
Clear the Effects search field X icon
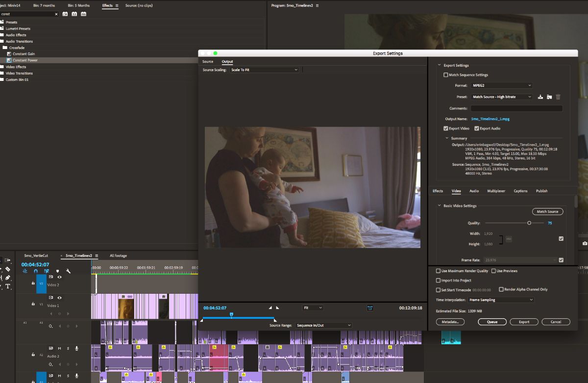[x=56, y=14]
